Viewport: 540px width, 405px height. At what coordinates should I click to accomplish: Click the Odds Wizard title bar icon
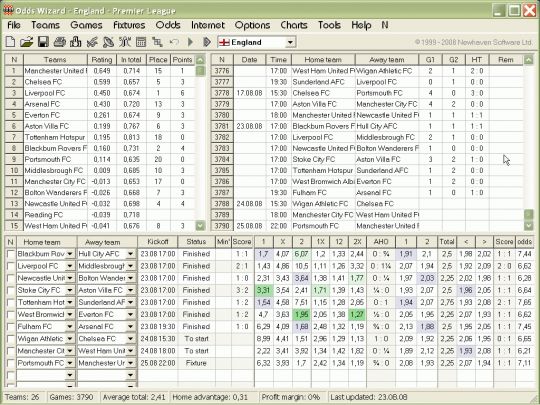[x=8, y=10]
